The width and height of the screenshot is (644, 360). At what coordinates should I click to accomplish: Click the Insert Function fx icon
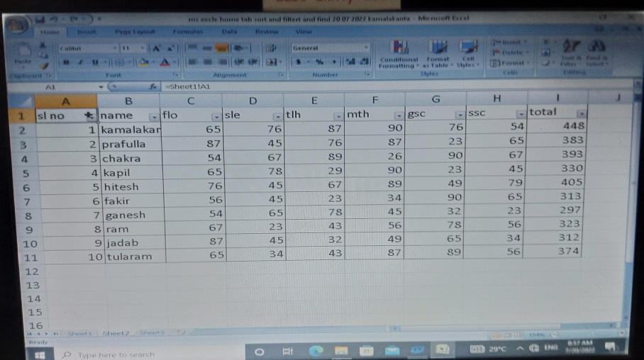(152, 86)
